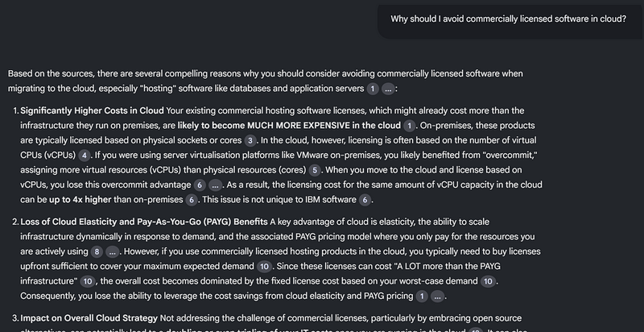Open citation 8 after are actively using
644x332 pixels.
point(97,251)
